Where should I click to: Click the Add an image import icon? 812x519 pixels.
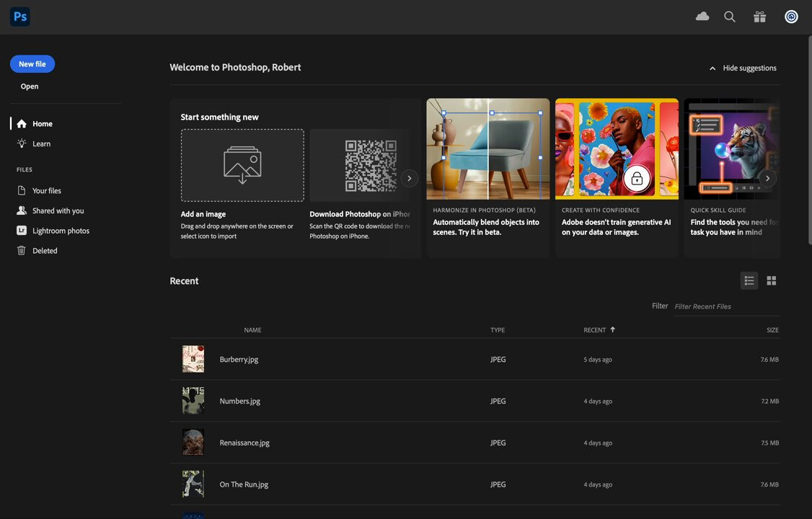(x=242, y=165)
